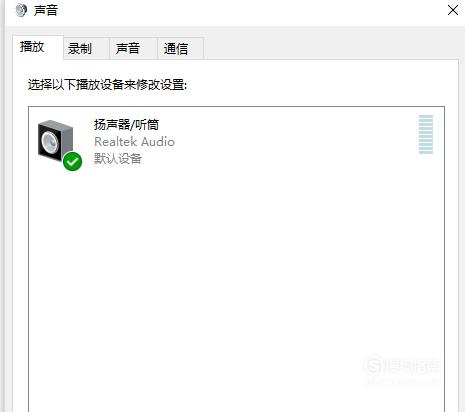The image size is (465, 412).
Task: Click the faint watermark logo
Action: (403, 366)
